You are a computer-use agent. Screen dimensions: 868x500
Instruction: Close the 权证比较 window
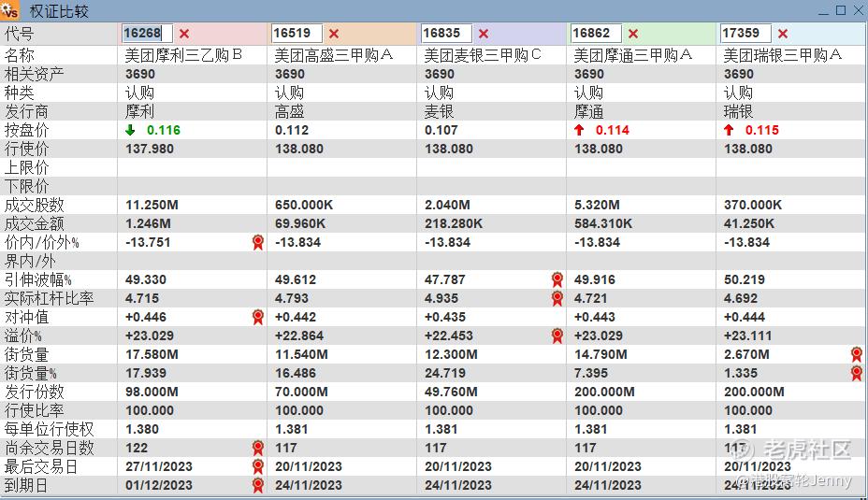tap(859, 10)
